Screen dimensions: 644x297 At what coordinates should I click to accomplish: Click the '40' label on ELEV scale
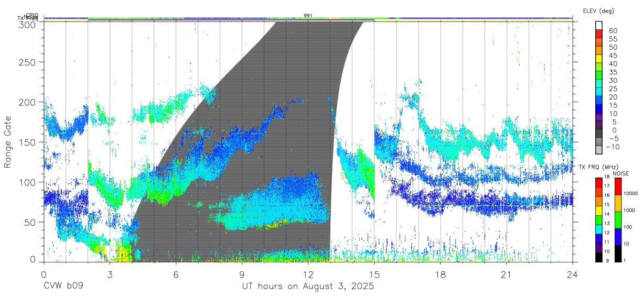(x=613, y=64)
